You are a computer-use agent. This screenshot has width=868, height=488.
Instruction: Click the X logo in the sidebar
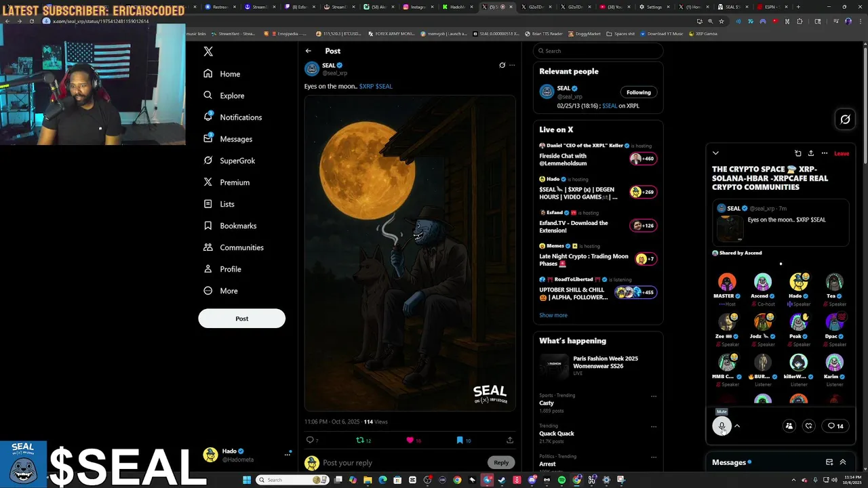click(x=208, y=52)
